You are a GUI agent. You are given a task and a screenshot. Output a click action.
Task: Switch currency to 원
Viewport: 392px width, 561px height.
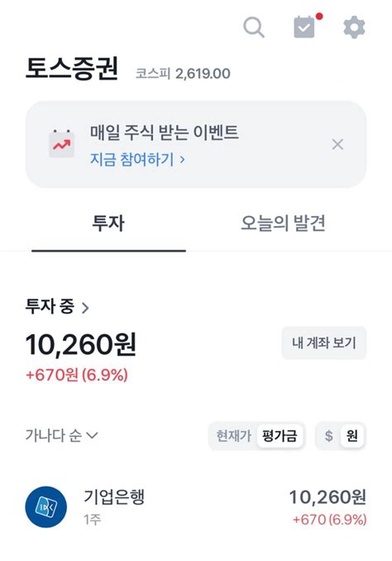[352, 436]
